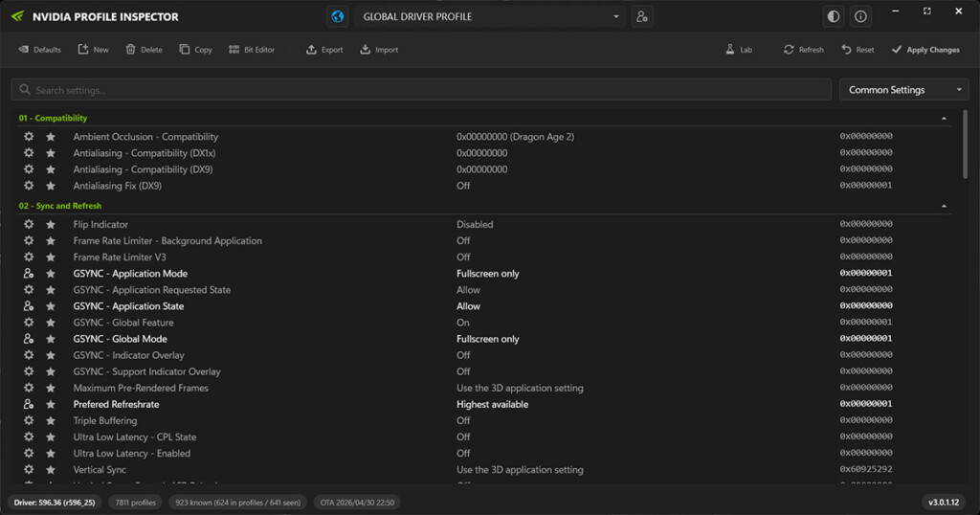Screen dimensions: 980x515
Task: Open the Common Settings filter dropdown
Action: tap(903, 90)
